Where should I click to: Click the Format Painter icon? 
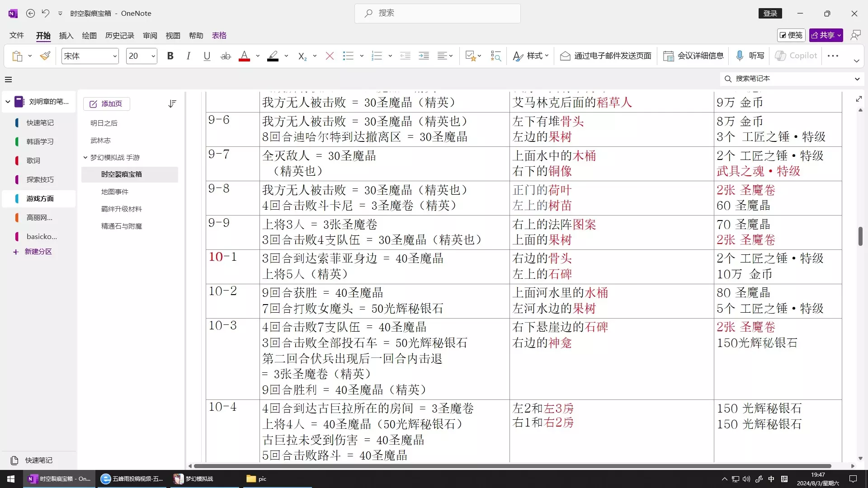(45, 56)
